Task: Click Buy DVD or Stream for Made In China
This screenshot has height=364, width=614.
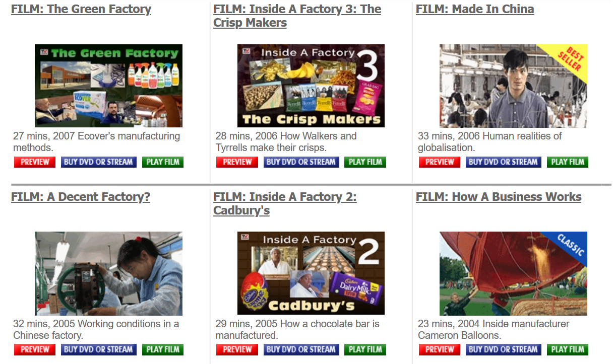Action: (503, 162)
